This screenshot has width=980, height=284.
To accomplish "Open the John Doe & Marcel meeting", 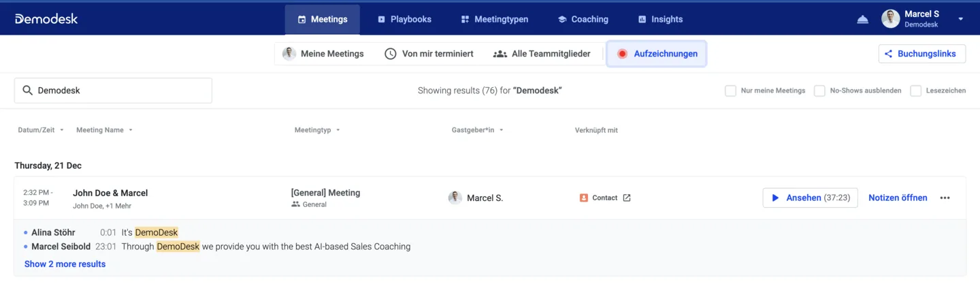I will (x=110, y=193).
